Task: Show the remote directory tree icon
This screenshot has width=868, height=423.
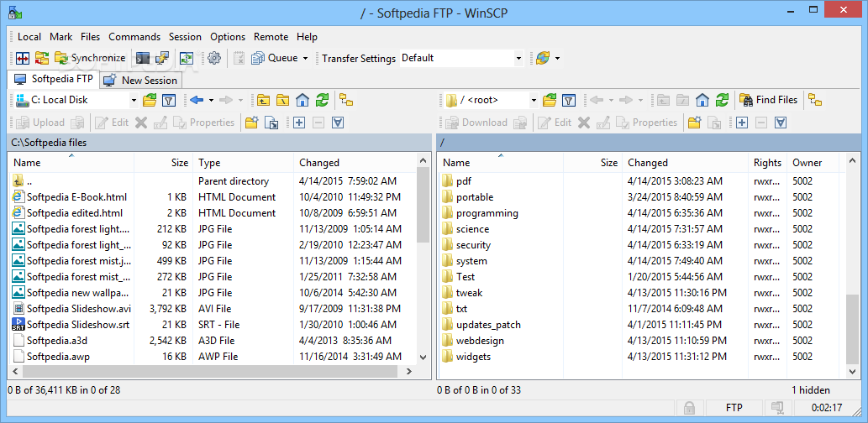Action: pos(814,100)
